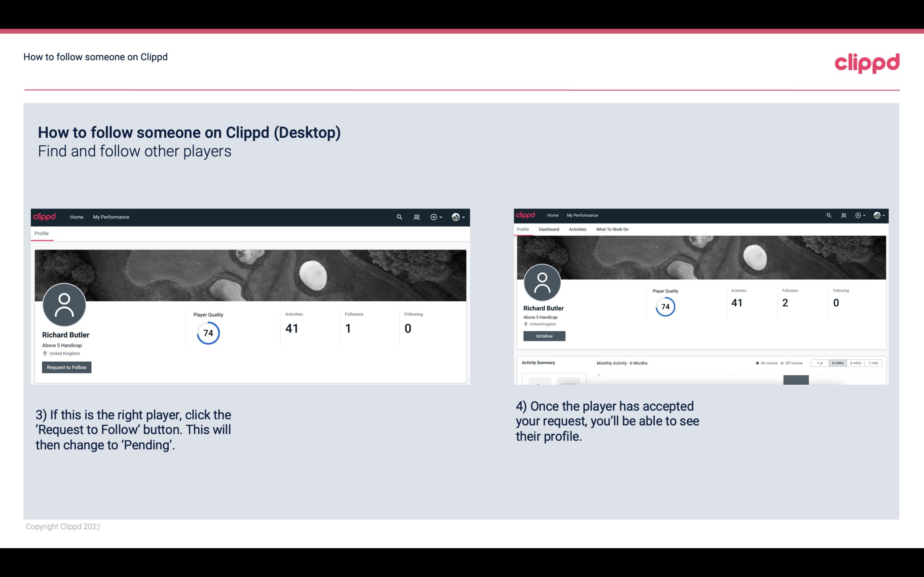Viewport: 924px width, 577px height.
Task: Select the 'Activities' tab on right profile
Action: (x=577, y=229)
